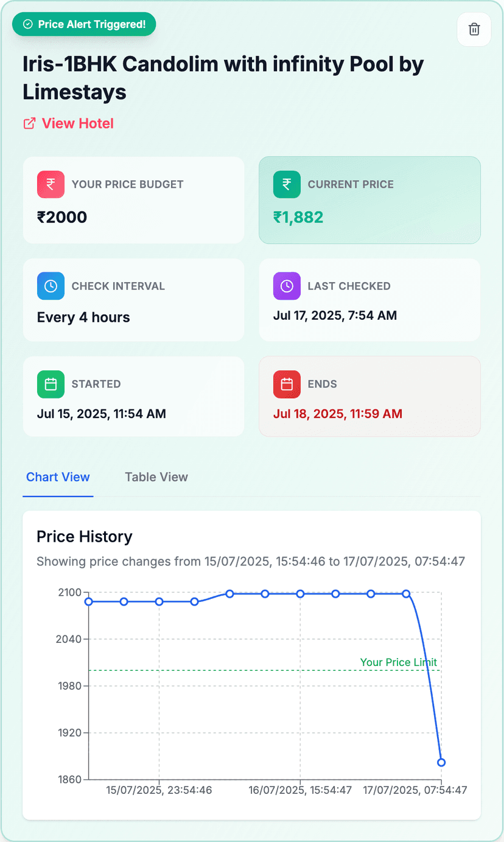This screenshot has height=842, width=504.
Task: Click the purple clock icon beside Last Checked
Action: tap(287, 286)
